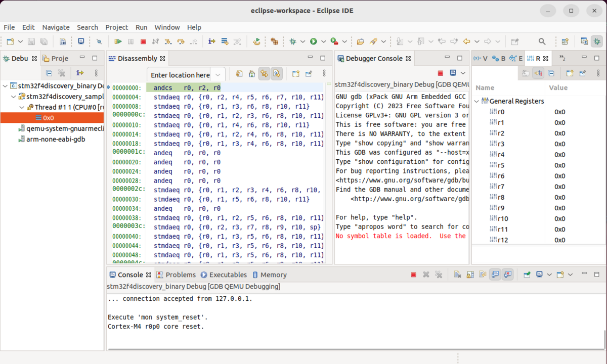Click the red Terminate icon in main toolbar
Viewport: 607px width, 364px height.
pos(143,41)
